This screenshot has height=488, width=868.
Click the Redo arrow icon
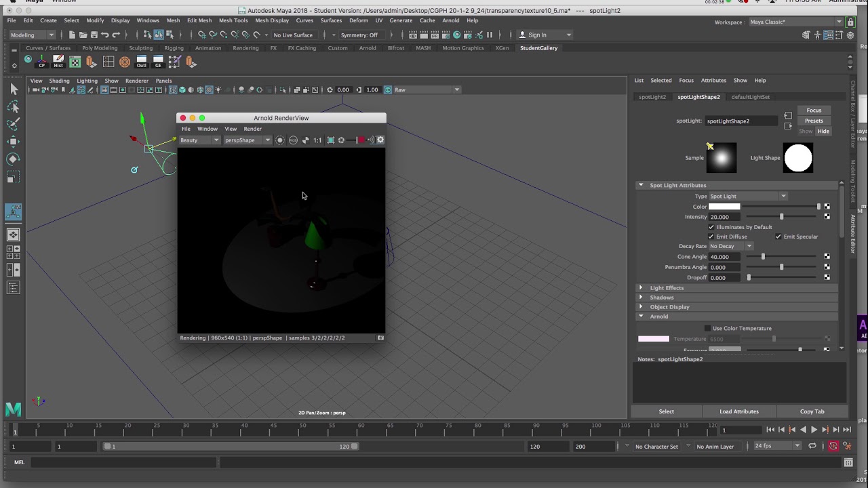coord(115,35)
